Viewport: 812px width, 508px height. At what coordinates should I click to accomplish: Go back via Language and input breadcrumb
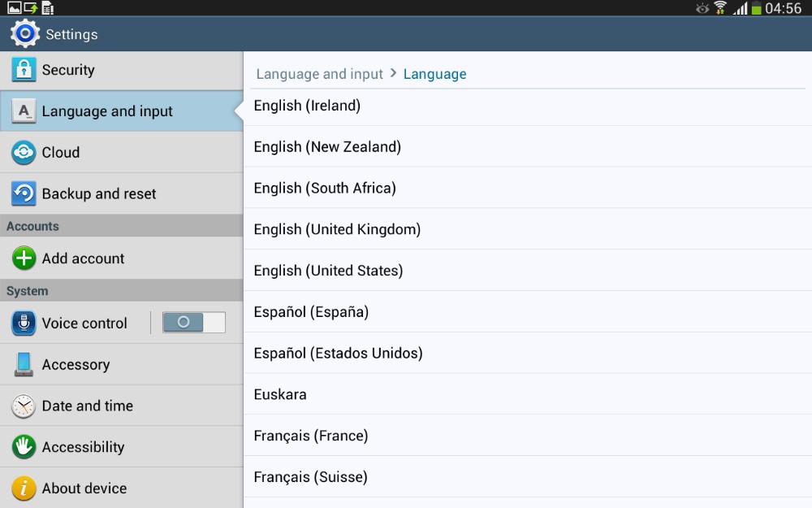pyautogui.click(x=319, y=74)
